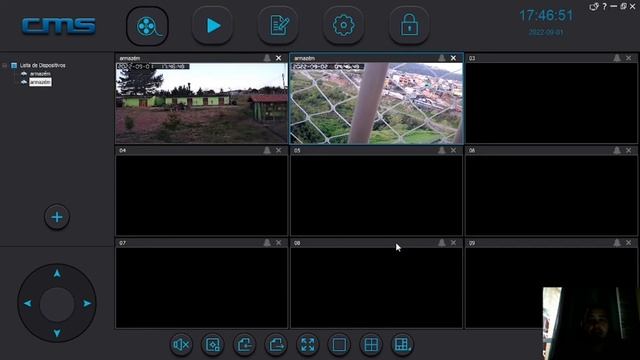The image size is (640, 360).
Task: Toggle the alarm bell on pane 07
Action: tap(267, 243)
